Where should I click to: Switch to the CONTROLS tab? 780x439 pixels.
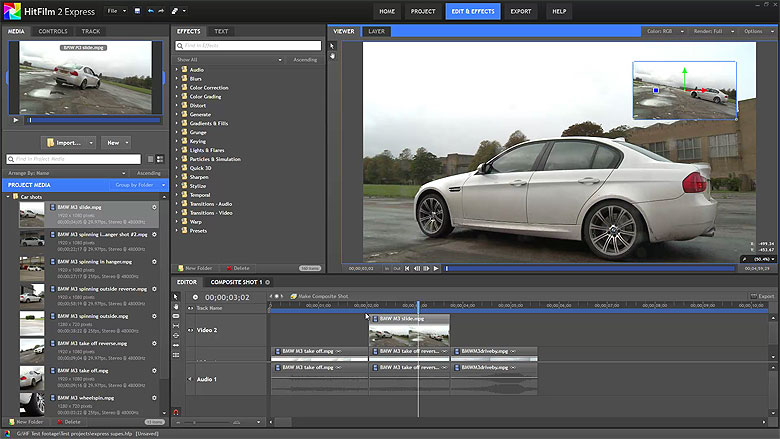tap(53, 31)
